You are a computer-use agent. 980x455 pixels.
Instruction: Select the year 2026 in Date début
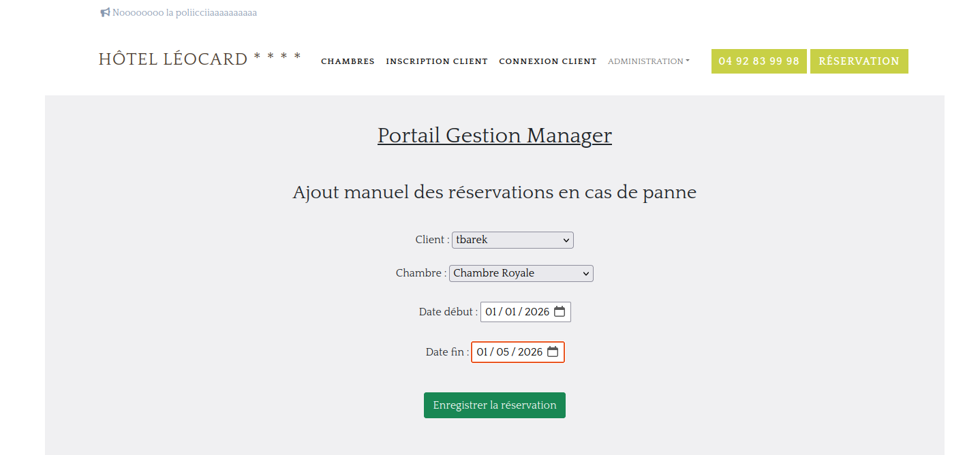click(537, 312)
